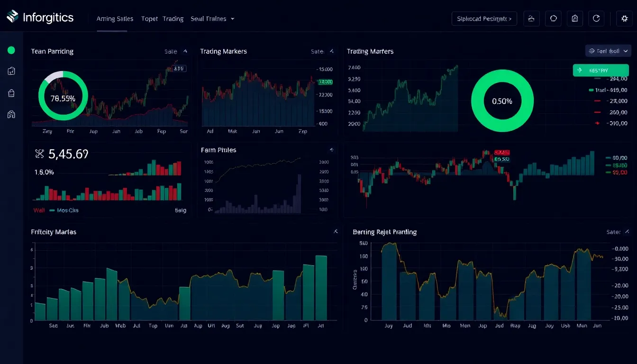Viewport: 637px width, 364px height.
Task: Open the Sale dropdown on Tean Parncing panel
Action: point(175,51)
